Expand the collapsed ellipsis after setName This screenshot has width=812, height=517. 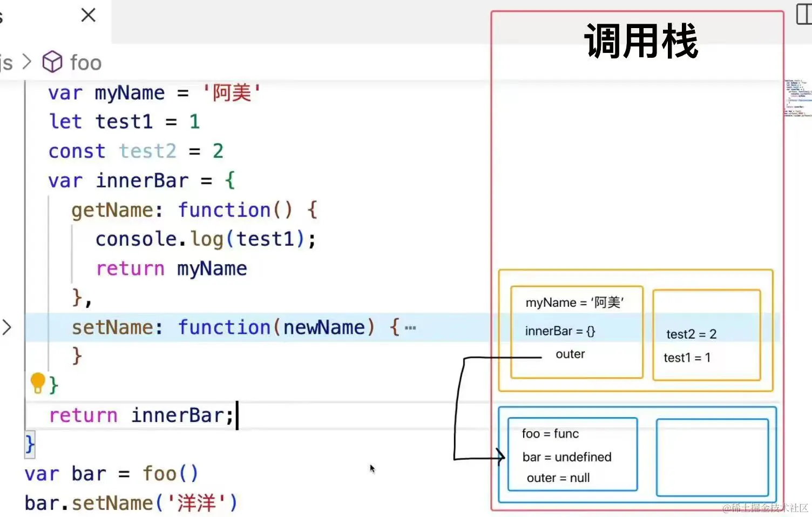click(x=410, y=327)
